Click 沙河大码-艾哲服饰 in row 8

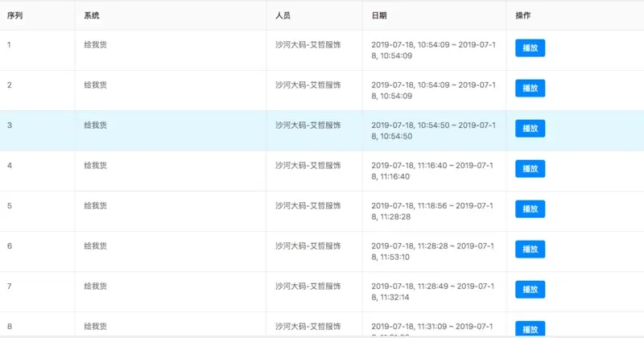308,327
